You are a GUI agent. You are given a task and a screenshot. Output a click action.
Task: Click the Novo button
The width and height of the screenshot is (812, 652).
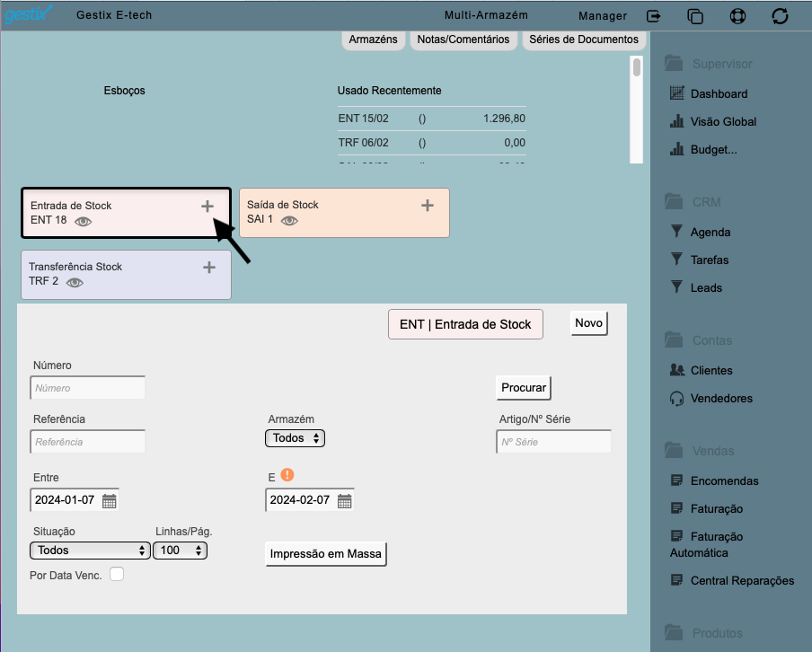[589, 323]
